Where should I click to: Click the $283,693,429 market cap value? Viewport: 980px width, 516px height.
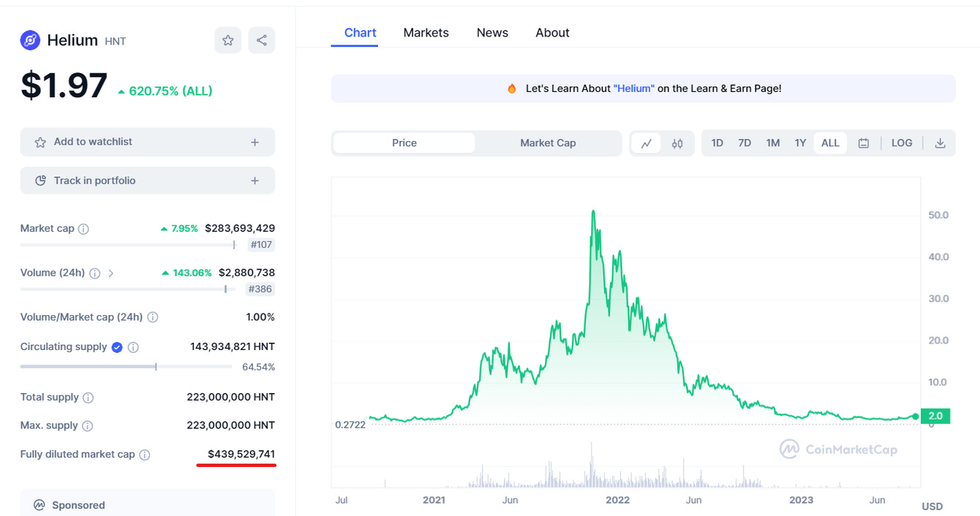pyautogui.click(x=240, y=229)
